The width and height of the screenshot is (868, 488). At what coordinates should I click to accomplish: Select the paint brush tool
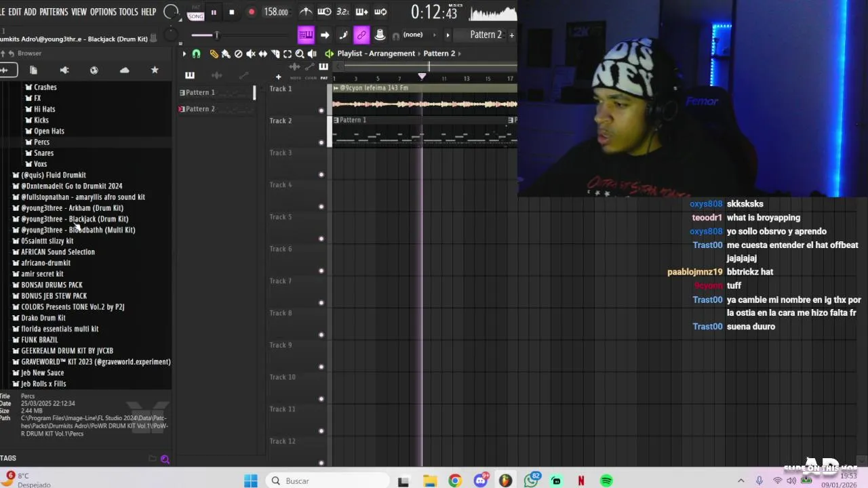[x=226, y=54]
